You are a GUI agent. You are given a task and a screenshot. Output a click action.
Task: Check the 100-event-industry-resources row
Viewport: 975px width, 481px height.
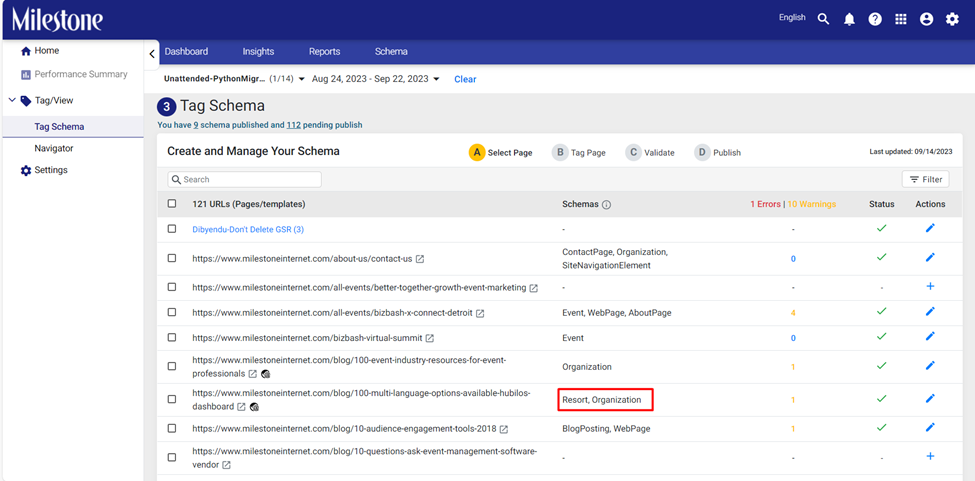click(x=172, y=366)
